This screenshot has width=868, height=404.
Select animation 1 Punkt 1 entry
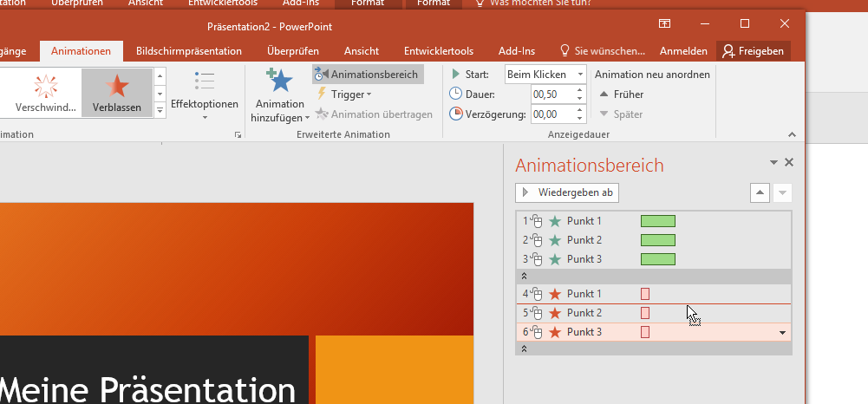click(653, 221)
